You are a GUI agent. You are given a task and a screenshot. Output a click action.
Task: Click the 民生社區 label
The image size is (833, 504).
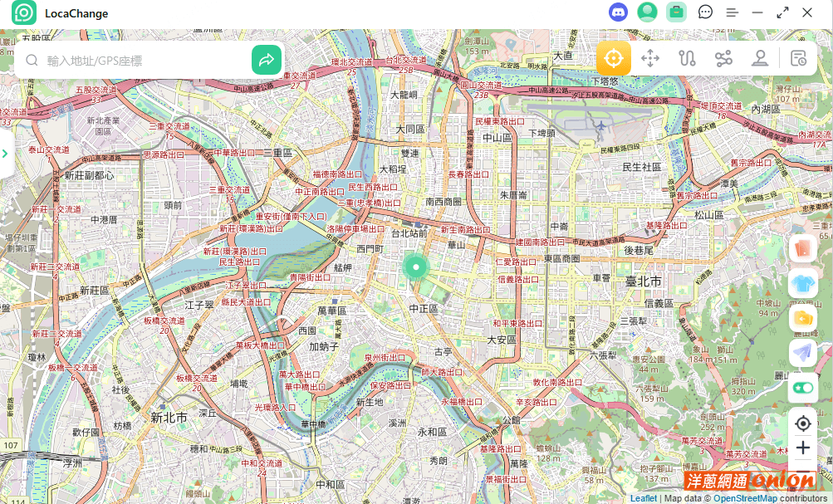click(642, 167)
